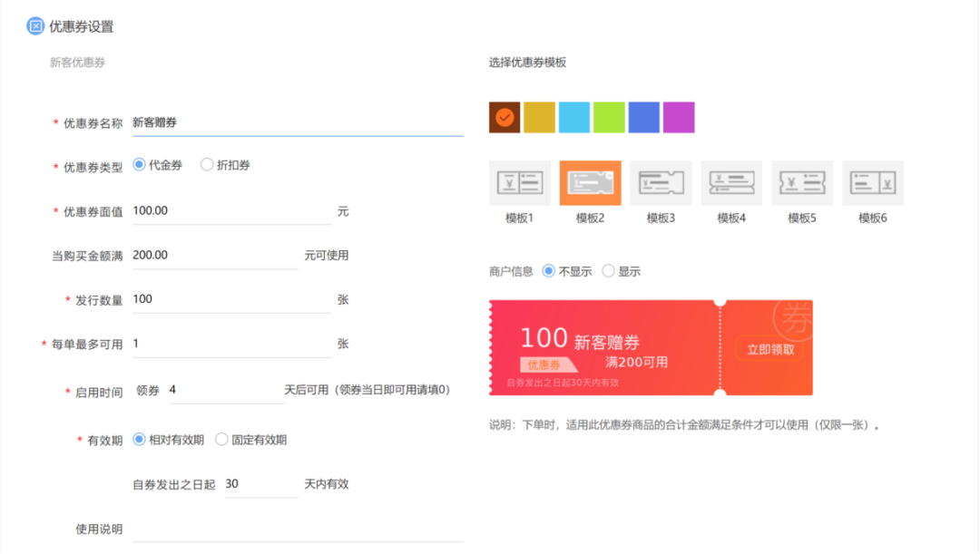
Task: Click the 说明 note below the preview
Action: 684,425
